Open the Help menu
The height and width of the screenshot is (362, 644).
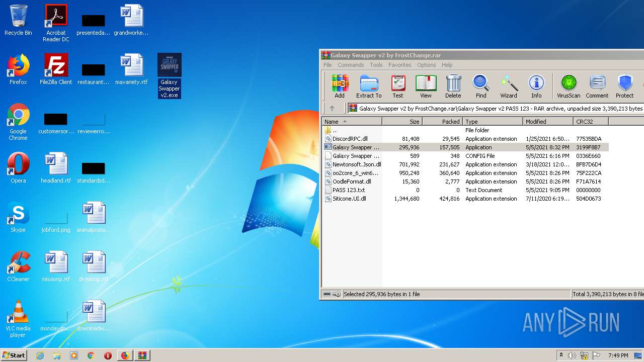click(x=447, y=65)
